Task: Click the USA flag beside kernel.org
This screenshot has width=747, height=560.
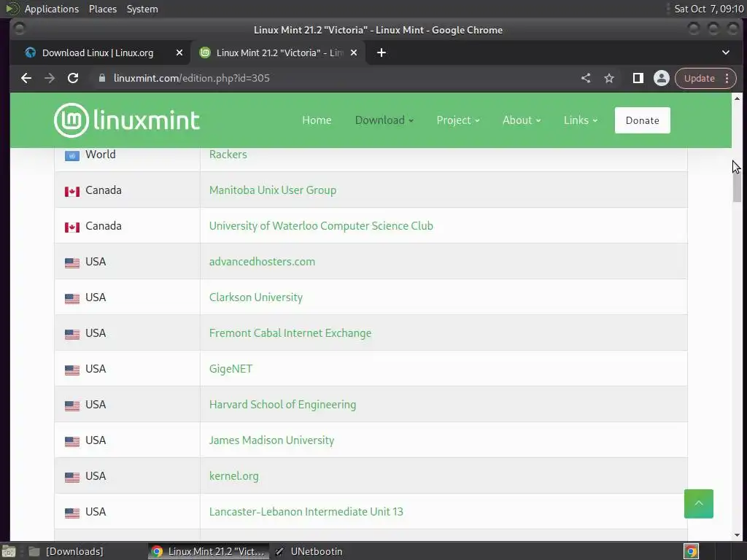Action: (x=72, y=477)
